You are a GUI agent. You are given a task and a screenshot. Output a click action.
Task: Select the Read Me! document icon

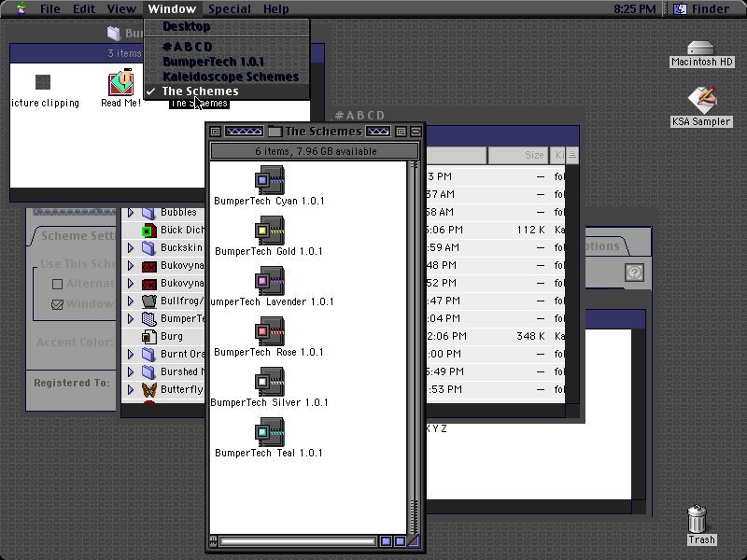coord(121,82)
